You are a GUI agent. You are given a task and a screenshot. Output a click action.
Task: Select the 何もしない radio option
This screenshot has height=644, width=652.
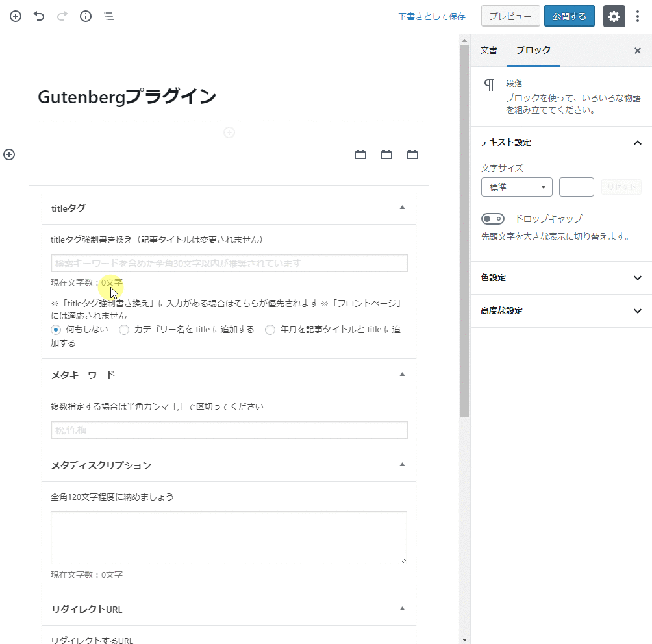click(56, 330)
